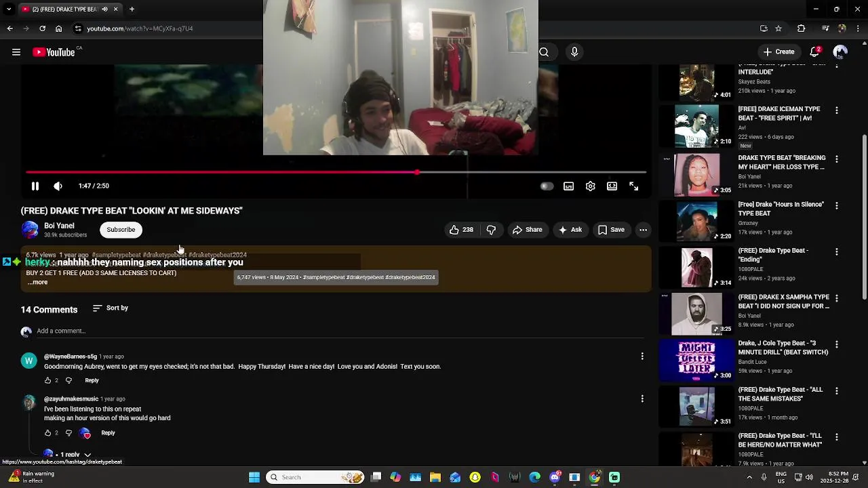Enter full screen mode
868x488 pixels.
(633, 186)
